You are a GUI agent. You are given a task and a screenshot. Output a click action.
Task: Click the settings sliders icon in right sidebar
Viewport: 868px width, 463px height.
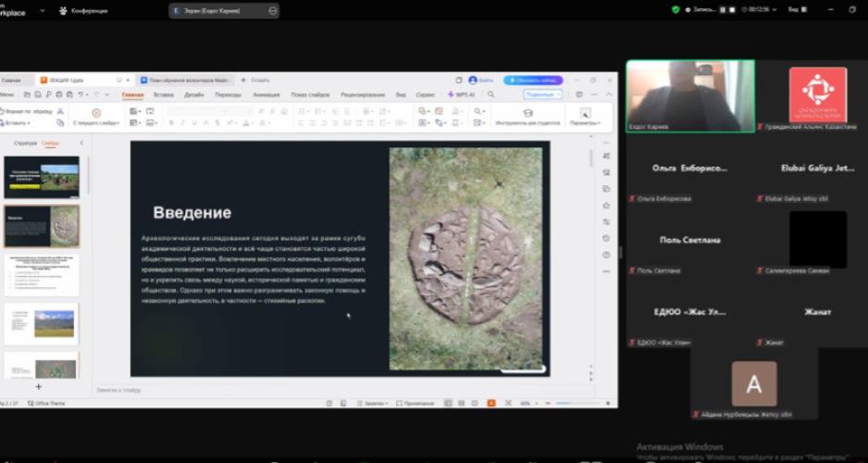(606, 222)
